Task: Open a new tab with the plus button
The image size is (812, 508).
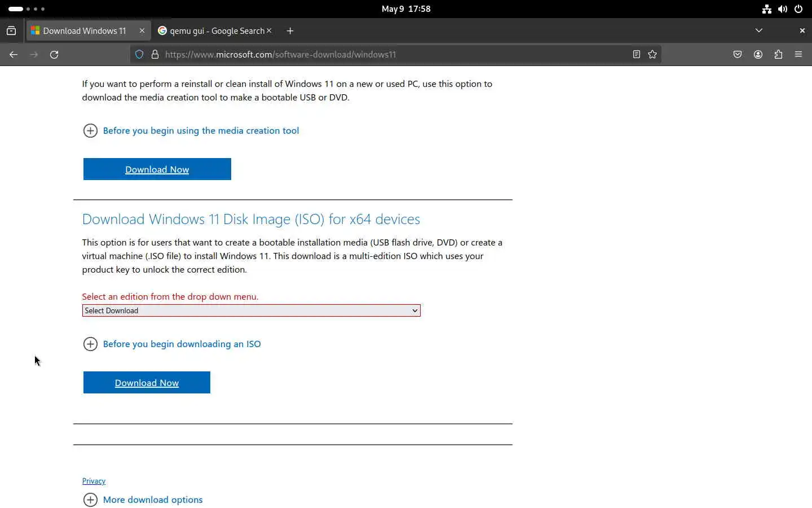Action: tap(290, 31)
